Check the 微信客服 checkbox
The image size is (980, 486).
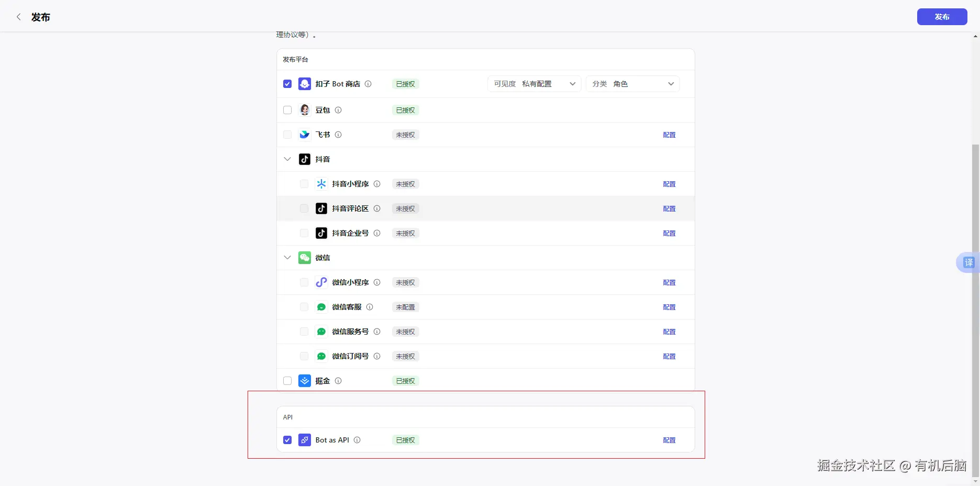[x=304, y=307]
